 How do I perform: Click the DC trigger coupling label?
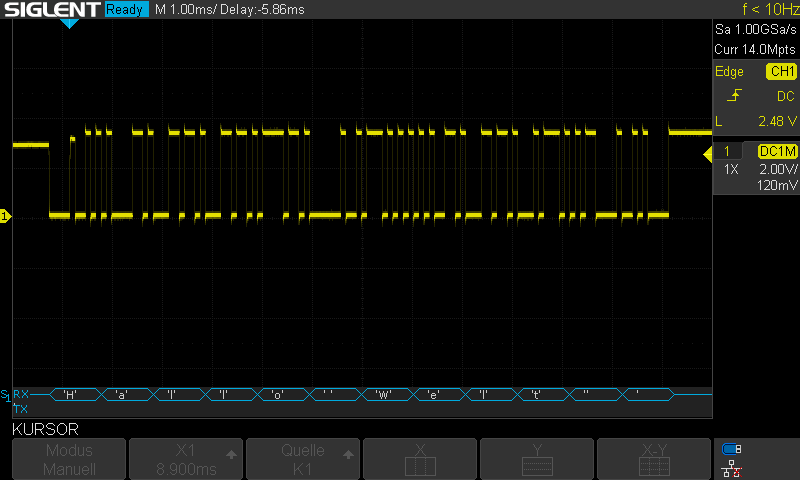click(x=786, y=96)
